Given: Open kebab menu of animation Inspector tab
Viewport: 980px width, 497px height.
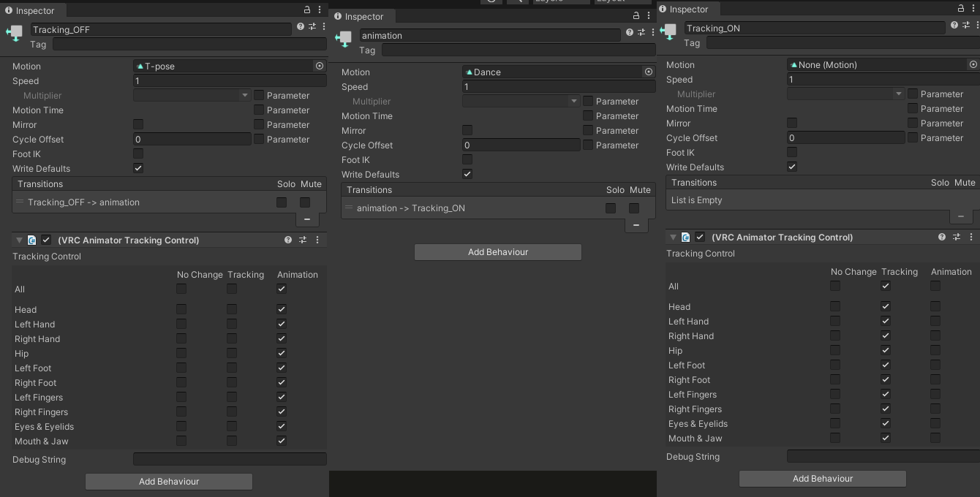Looking at the screenshot, I should pos(649,15).
